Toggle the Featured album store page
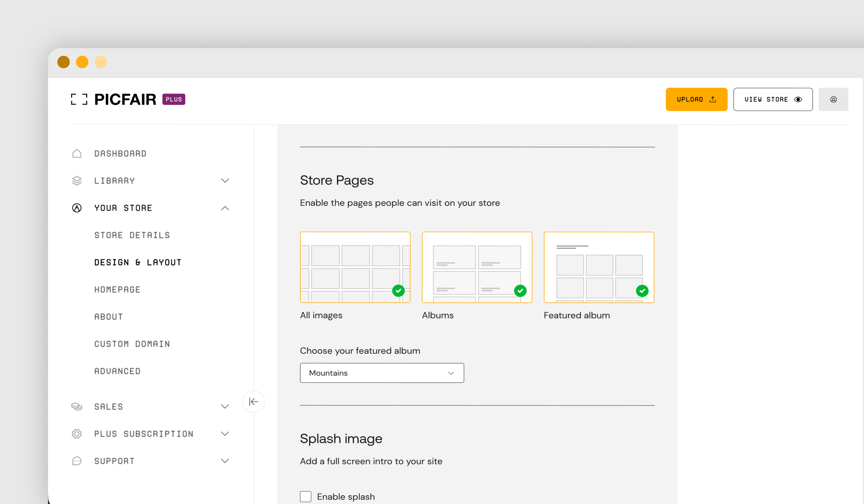The image size is (864, 504). (598, 267)
